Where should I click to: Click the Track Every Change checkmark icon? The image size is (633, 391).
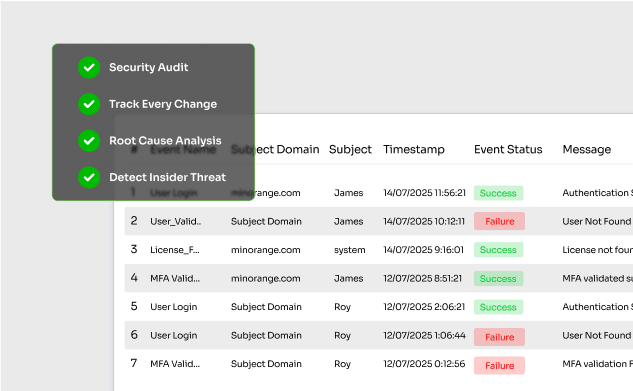(x=89, y=104)
